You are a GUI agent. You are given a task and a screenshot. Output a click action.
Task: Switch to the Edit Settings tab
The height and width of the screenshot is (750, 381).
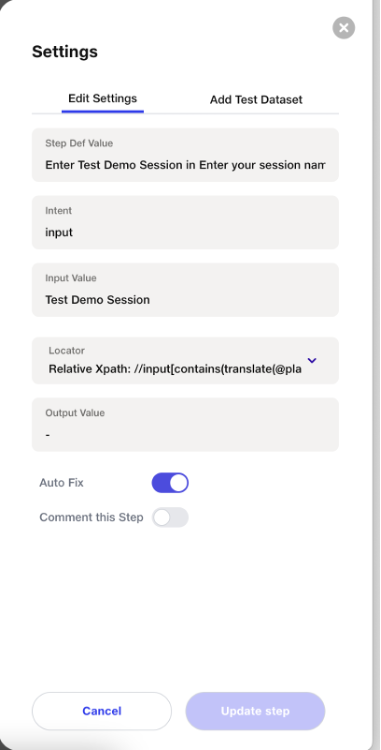103,99
